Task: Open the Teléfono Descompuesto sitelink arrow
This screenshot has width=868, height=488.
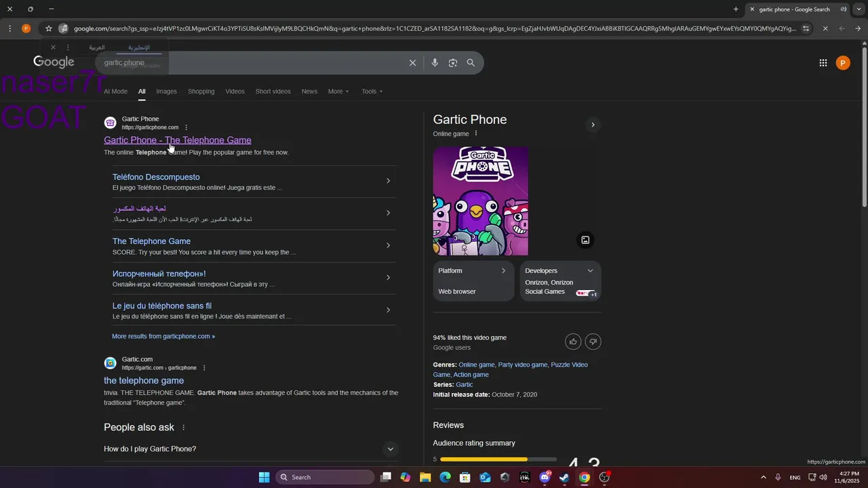Action: pyautogui.click(x=388, y=180)
